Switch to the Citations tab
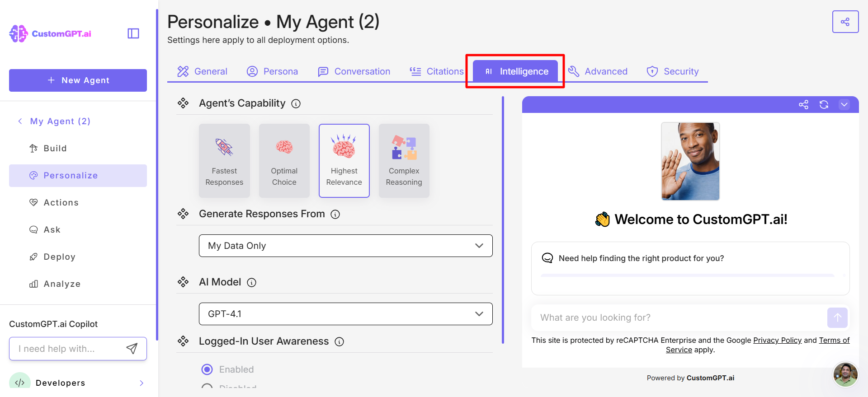 tap(437, 71)
